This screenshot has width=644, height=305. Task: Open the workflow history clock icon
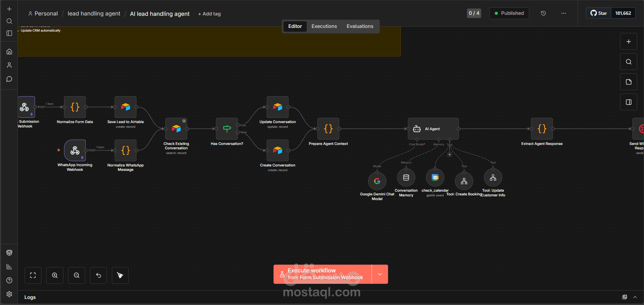coord(543,13)
